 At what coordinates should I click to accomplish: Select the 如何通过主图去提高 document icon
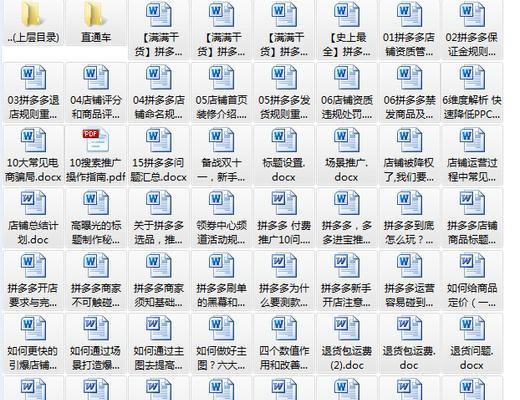(x=158, y=328)
